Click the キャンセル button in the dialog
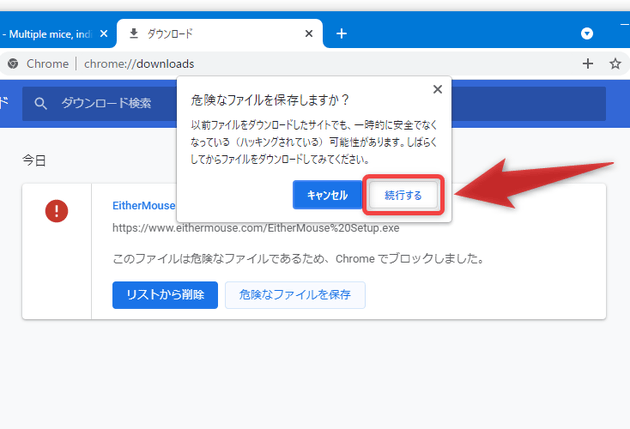Screen dimensions: 630x429 click(x=327, y=195)
